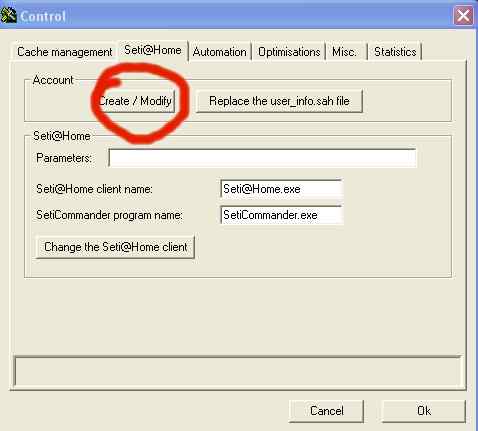Click the Control title bar text
478x431 pixels.
point(43,16)
